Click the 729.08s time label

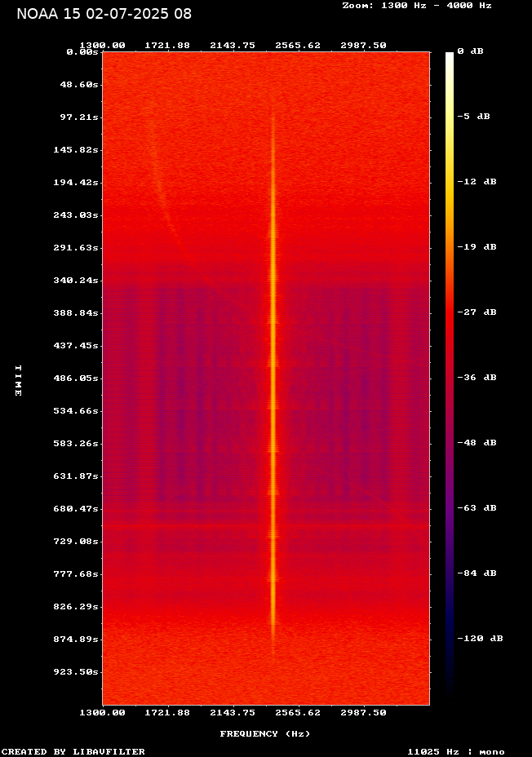tap(76, 541)
